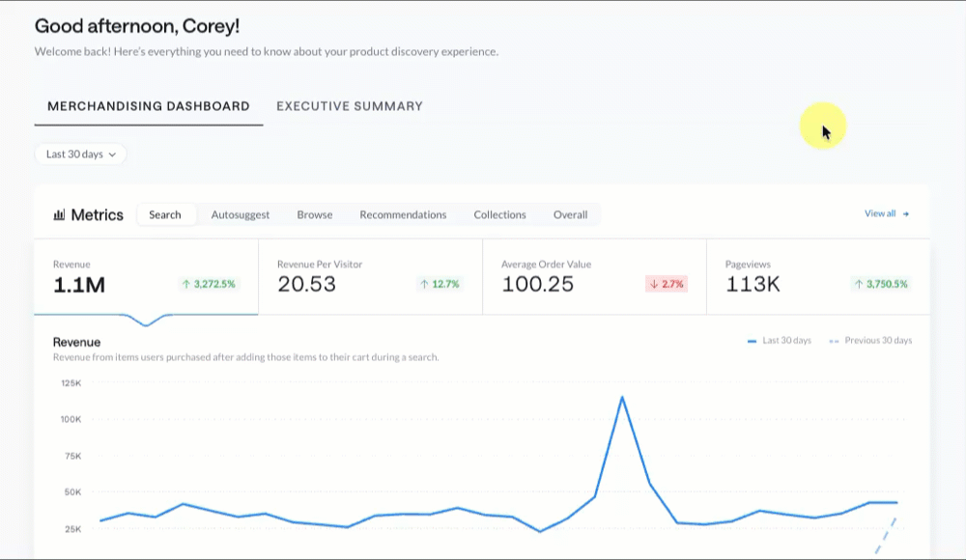Select the Browse metrics filter

(315, 214)
